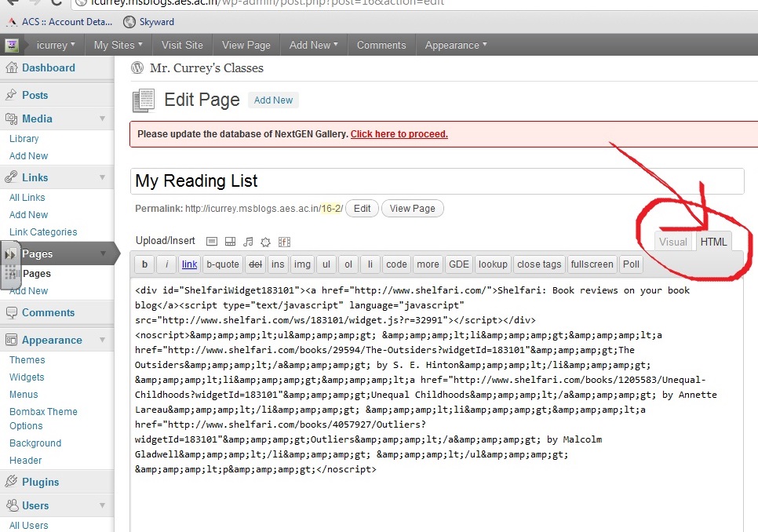The height and width of the screenshot is (532, 758).
Task: Click View Page button next to permalink
Action: tap(413, 208)
